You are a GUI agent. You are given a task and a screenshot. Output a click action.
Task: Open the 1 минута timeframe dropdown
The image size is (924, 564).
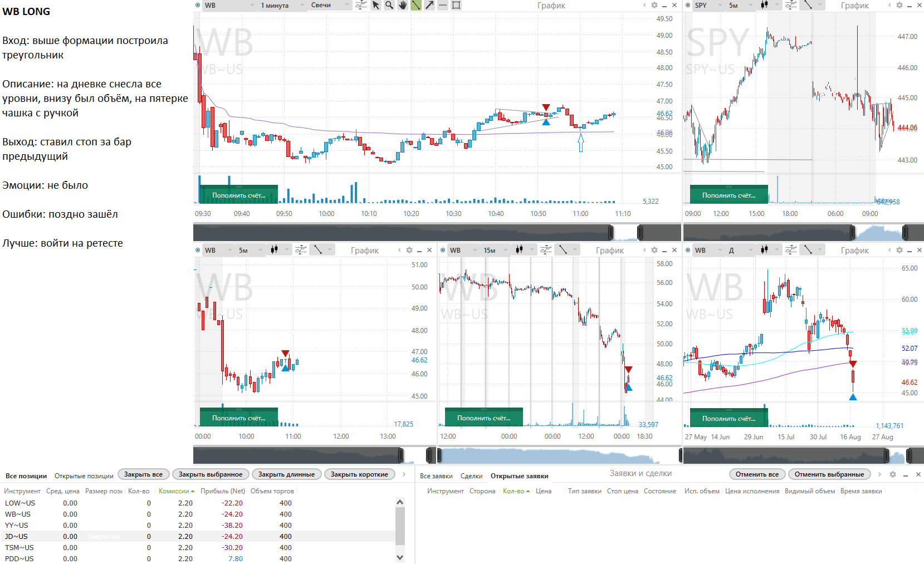[282, 5]
